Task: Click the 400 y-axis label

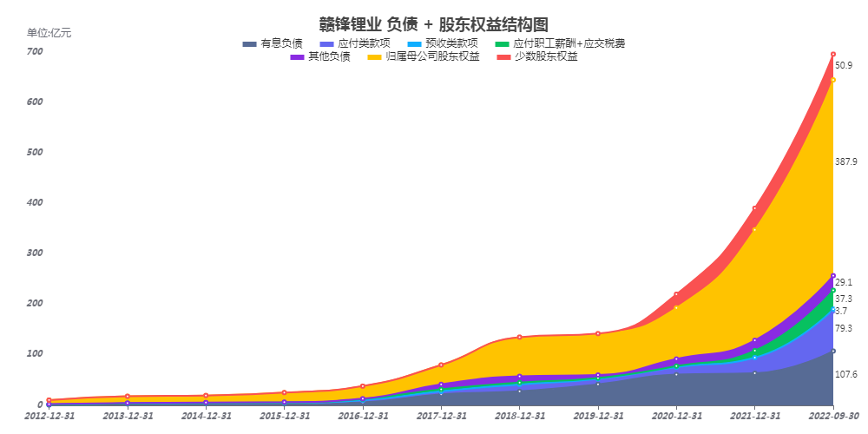Action: (x=35, y=202)
